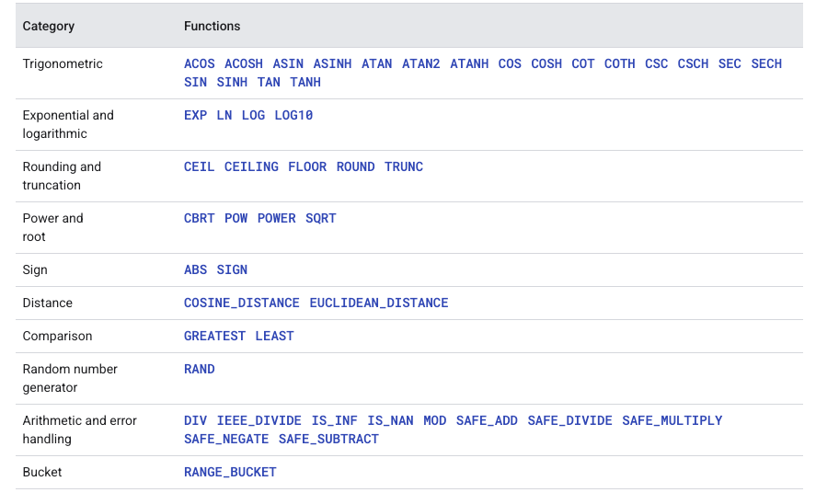Click the SIGN function link
This screenshot has height=504, width=816.
[x=232, y=270]
